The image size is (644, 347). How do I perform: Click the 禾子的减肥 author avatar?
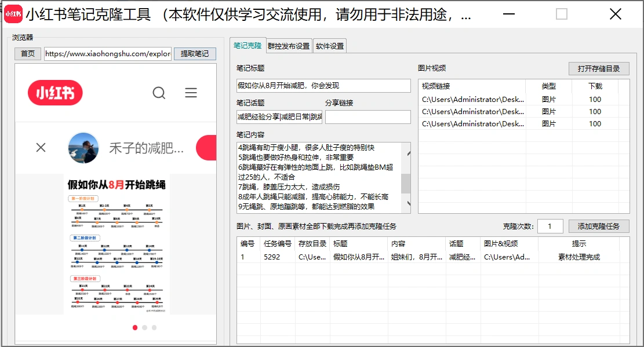[83, 148]
